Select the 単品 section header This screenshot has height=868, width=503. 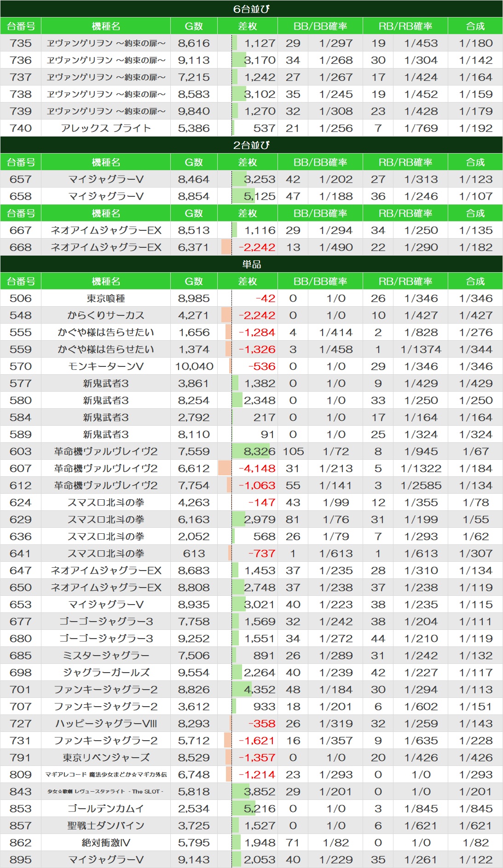tap(251, 264)
